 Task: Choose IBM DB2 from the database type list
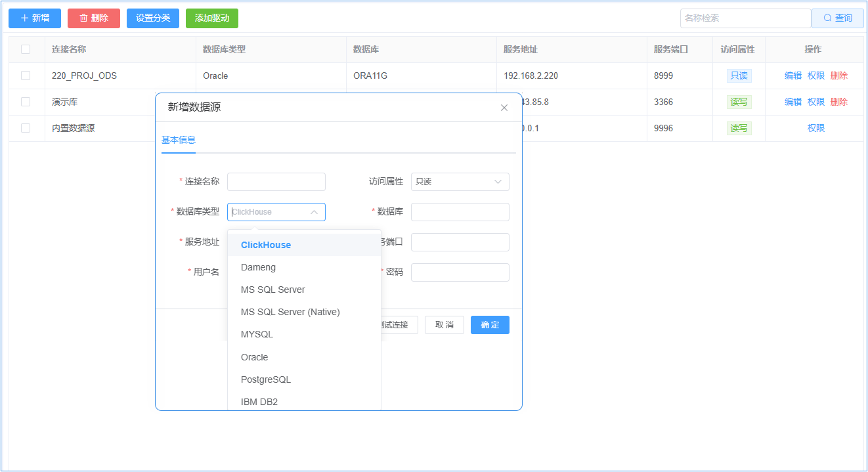pyautogui.click(x=304, y=402)
